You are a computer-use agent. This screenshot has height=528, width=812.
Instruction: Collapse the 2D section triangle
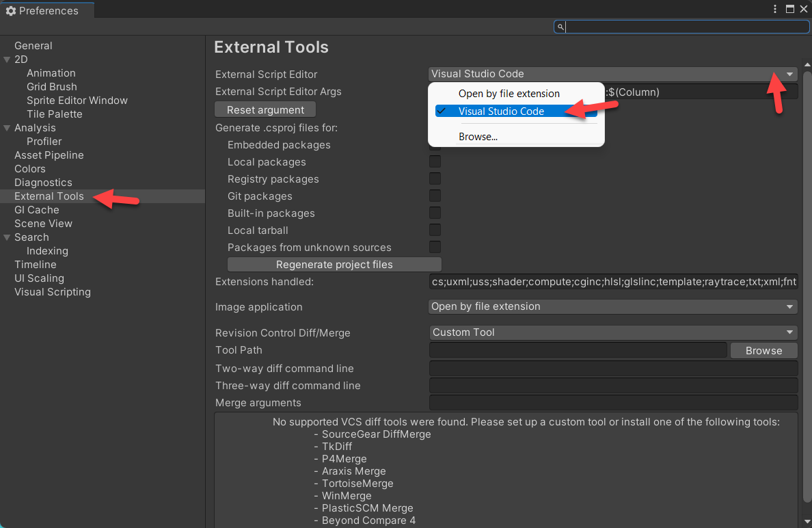tap(8, 60)
